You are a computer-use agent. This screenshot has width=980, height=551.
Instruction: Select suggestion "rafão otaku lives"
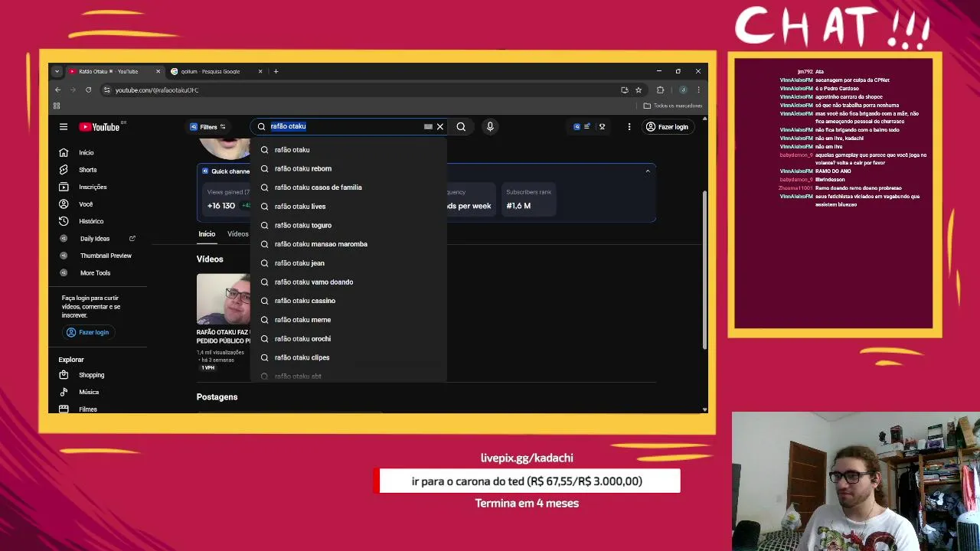pyautogui.click(x=348, y=207)
